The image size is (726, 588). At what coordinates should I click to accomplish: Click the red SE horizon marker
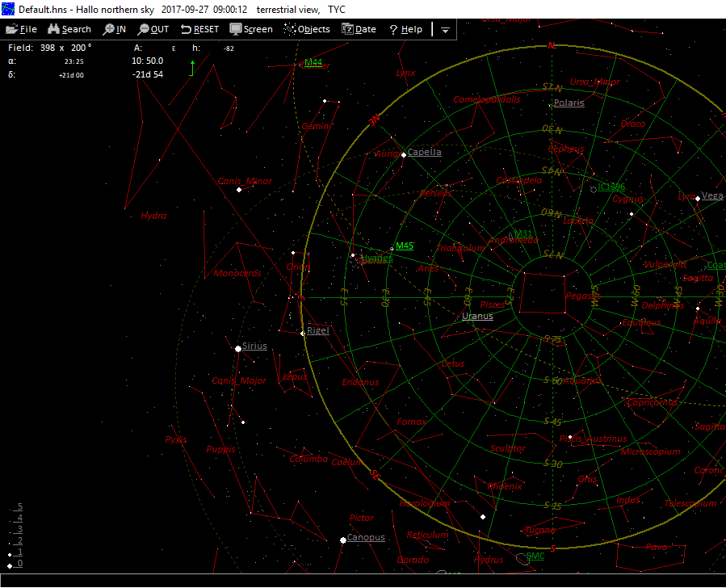pos(375,475)
